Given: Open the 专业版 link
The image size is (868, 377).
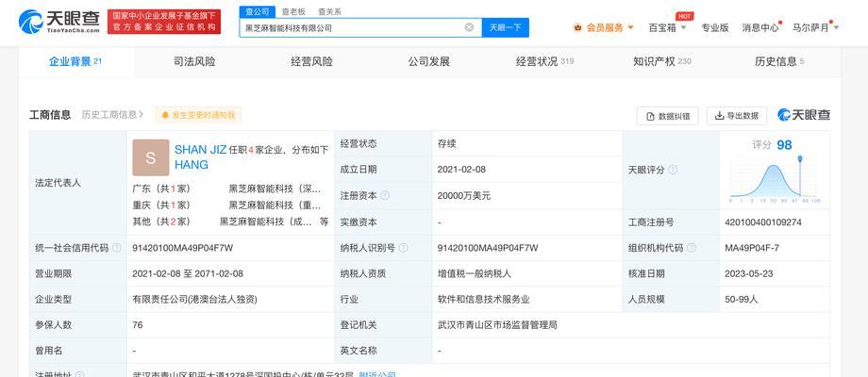Looking at the screenshot, I should click(715, 27).
